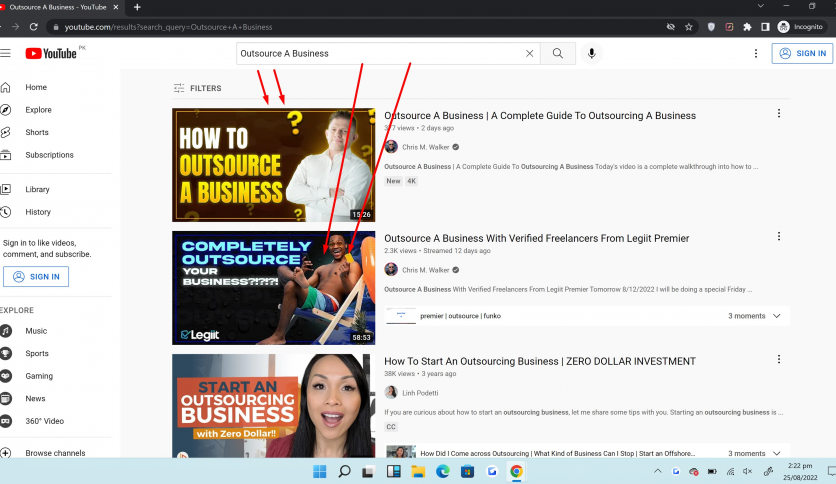This screenshot has width=836, height=484.
Task: Open Microsoft Edge from the taskbar
Action: pyautogui.click(x=443, y=471)
